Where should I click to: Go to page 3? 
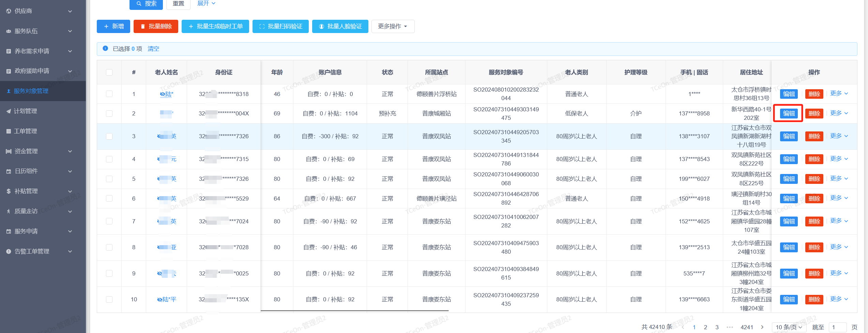click(x=717, y=327)
